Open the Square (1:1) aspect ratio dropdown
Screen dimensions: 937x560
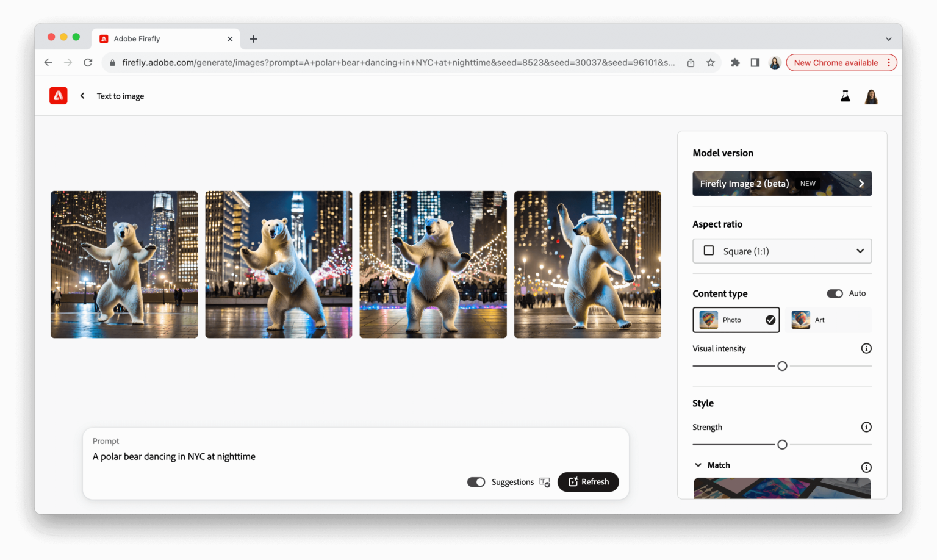(782, 251)
